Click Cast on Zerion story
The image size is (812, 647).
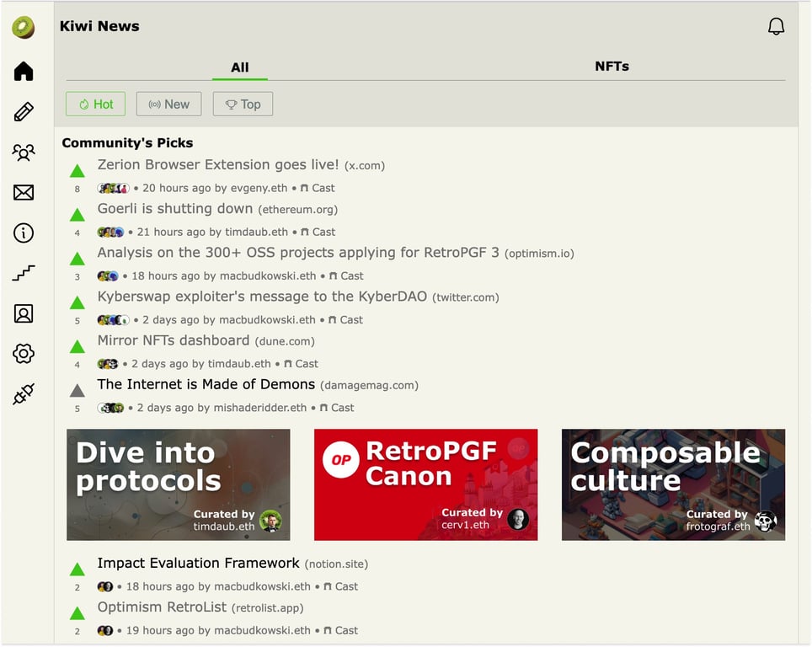coord(318,188)
